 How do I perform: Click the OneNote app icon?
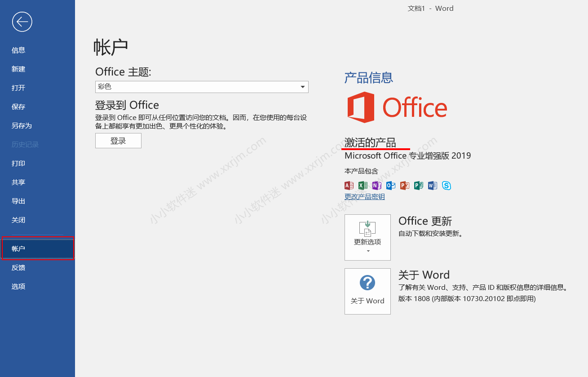377,185
